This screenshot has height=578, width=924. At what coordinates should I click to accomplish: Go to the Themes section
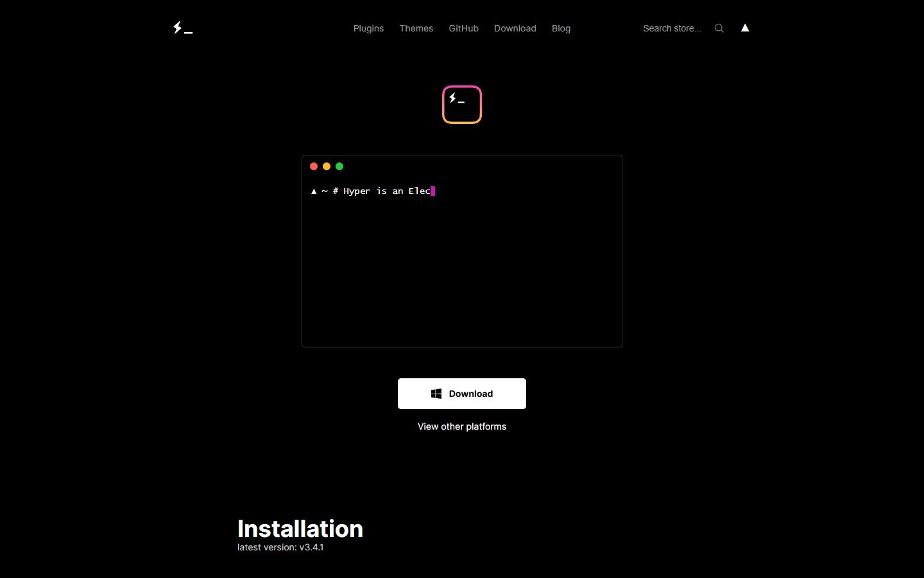416,28
